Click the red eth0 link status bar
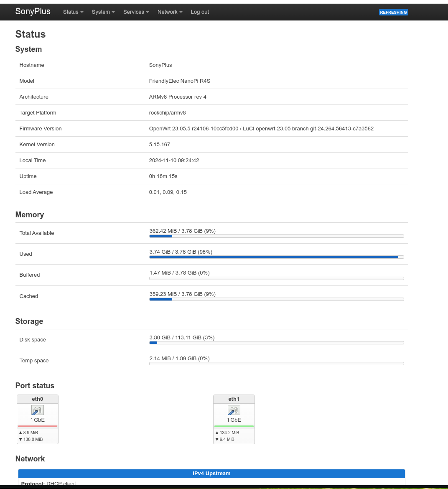The height and width of the screenshot is (489, 448). tap(38, 426)
